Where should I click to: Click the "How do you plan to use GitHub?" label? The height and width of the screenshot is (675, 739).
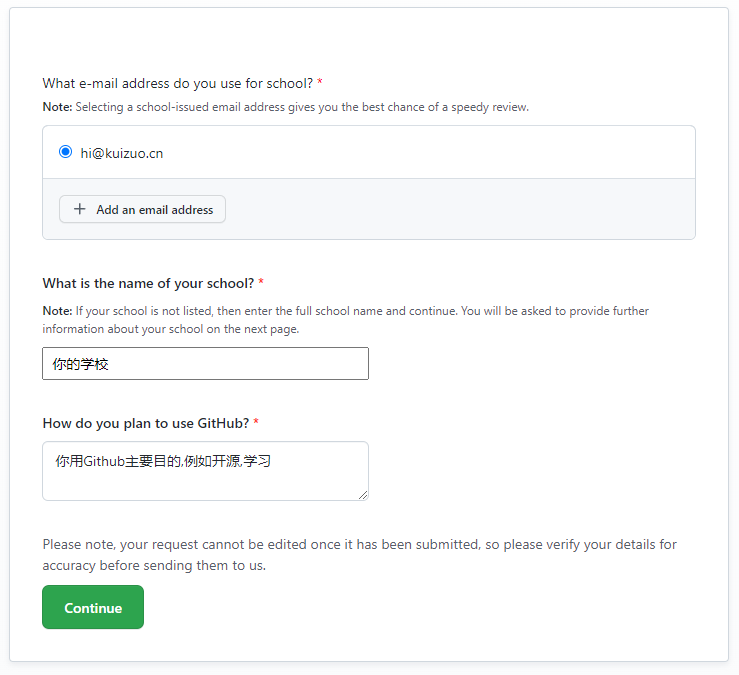coord(145,424)
